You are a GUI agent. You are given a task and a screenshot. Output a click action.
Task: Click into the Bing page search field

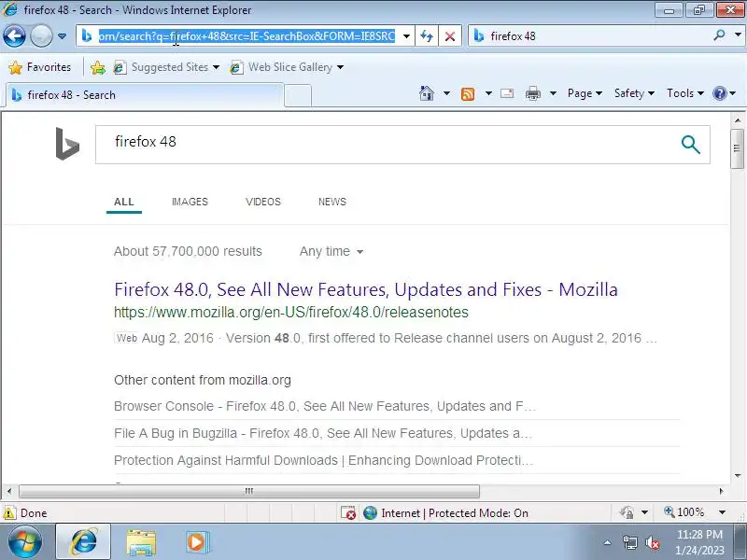(388, 145)
